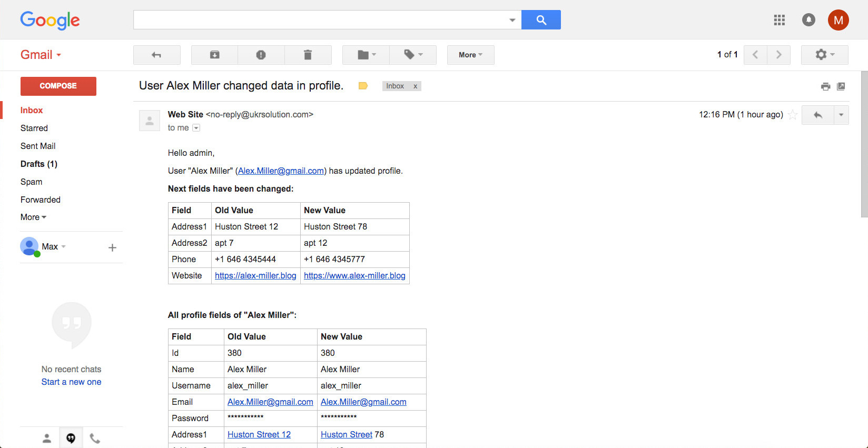Delete the email with the trash icon
Viewport: 868px width, 448px height.
[308, 55]
